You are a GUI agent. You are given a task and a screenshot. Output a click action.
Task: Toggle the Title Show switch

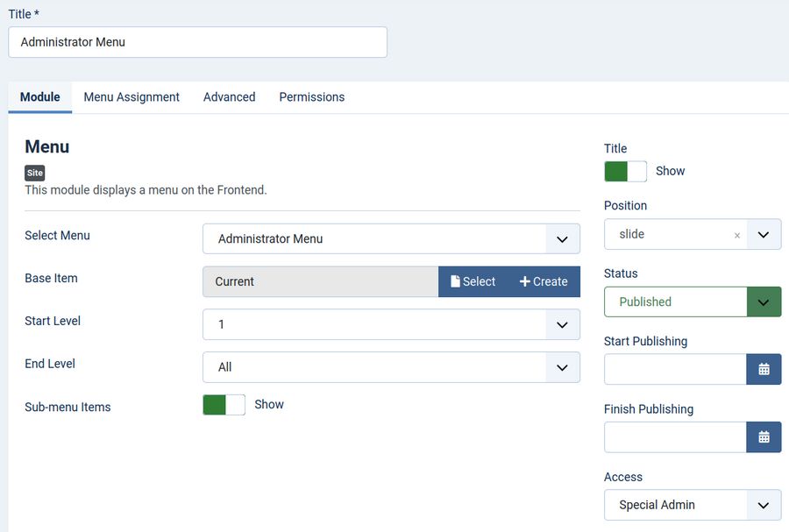[625, 171]
